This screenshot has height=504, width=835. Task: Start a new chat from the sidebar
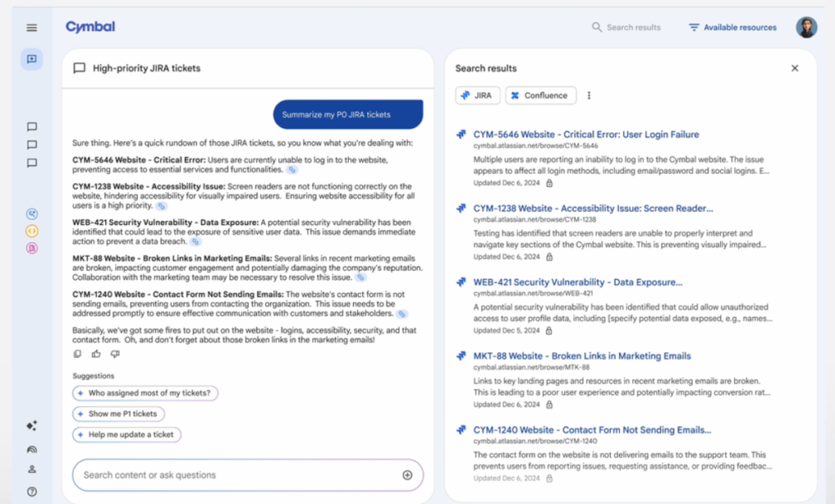(x=32, y=60)
